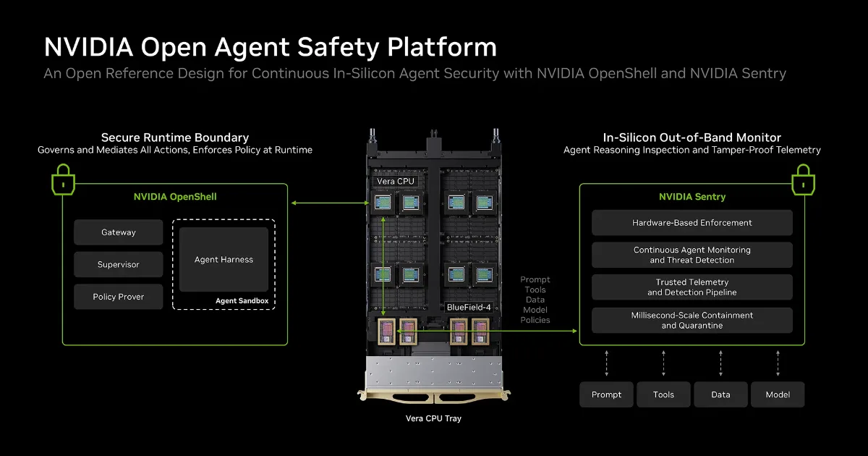The width and height of the screenshot is (868, 456).
Task: Click the Prompt box under Sentry
Action: pos(606,394)
